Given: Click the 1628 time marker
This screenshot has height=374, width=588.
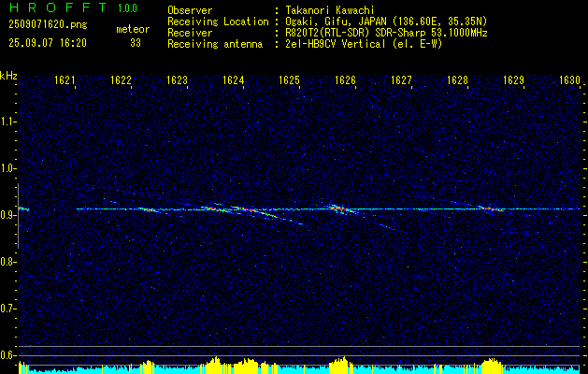Looking at the screenshot, I should pos(457,80).
